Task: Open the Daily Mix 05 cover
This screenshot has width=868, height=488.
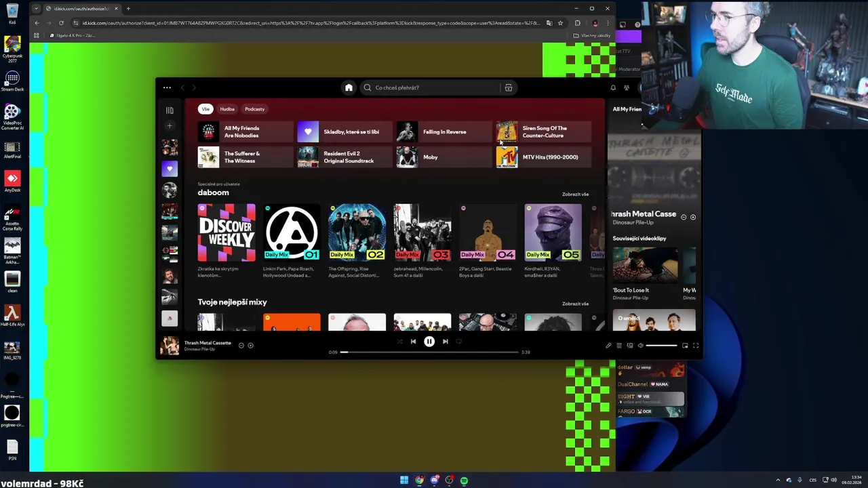Action: coord(553,232)
